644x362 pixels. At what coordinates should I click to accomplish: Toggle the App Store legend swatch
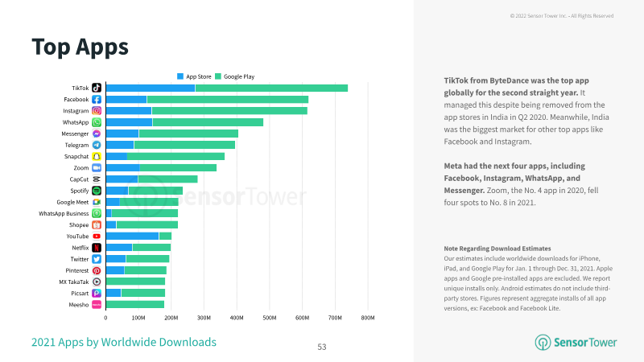[180, 76]
